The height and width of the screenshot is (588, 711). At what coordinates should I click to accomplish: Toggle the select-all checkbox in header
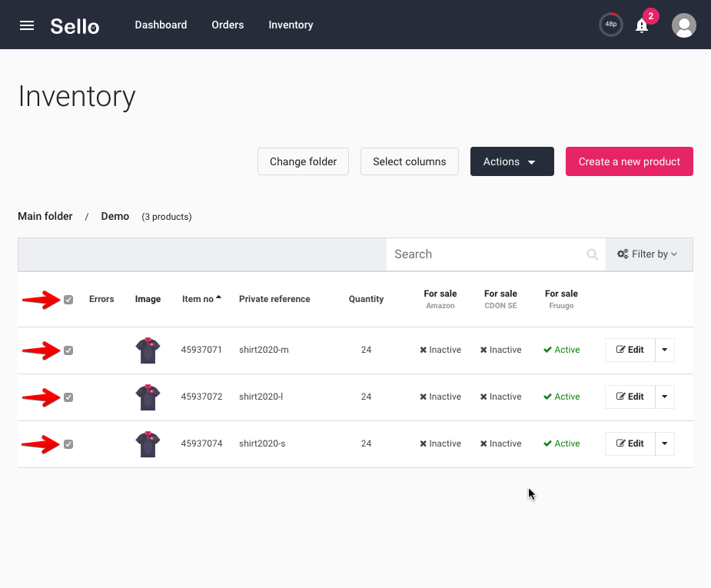click(x=68, y=300)
